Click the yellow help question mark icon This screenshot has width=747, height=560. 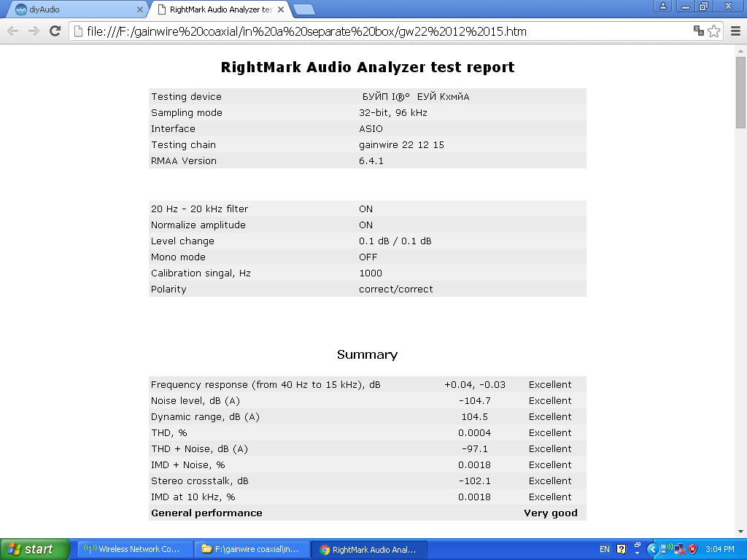click(622, 549)
